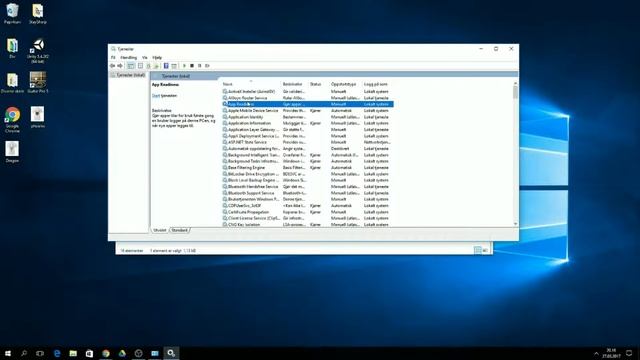640x360 pixels.
Task: Select the Bluetooth Handsfree Service row
Action: [x=308, y=187]
